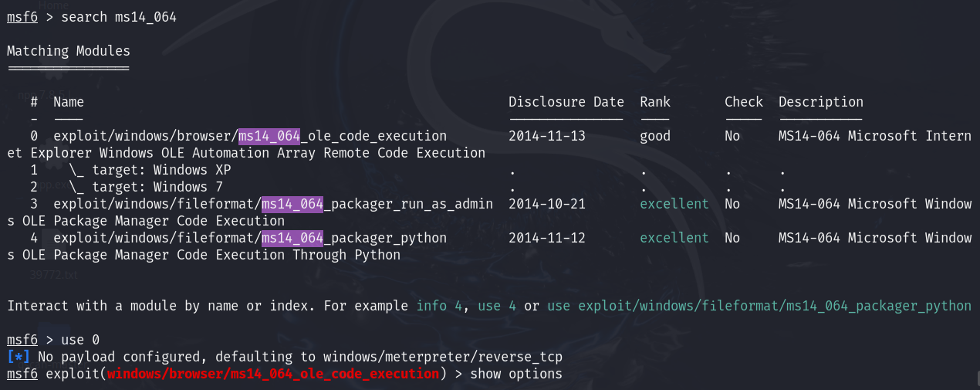Click the green "use 4" example text
Viewport: 980px width, 390px height.
point(497,306)
